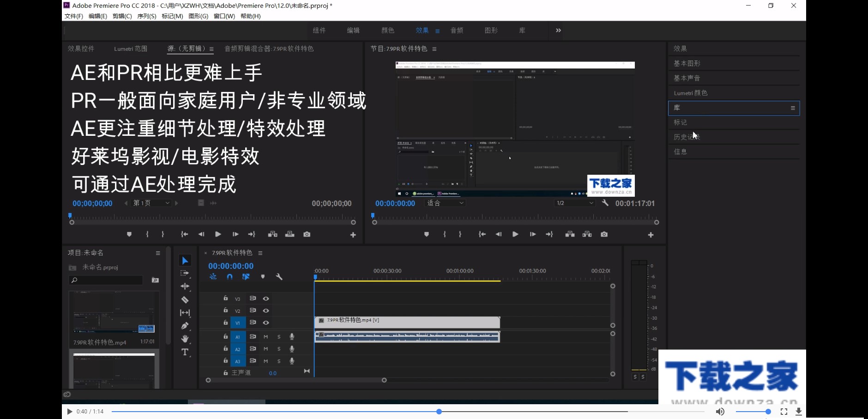Open the 第1页 dropdown in the Source panel
Image resolution: width=868 pixels, height=419 pixels.
(x=150, y=202)
